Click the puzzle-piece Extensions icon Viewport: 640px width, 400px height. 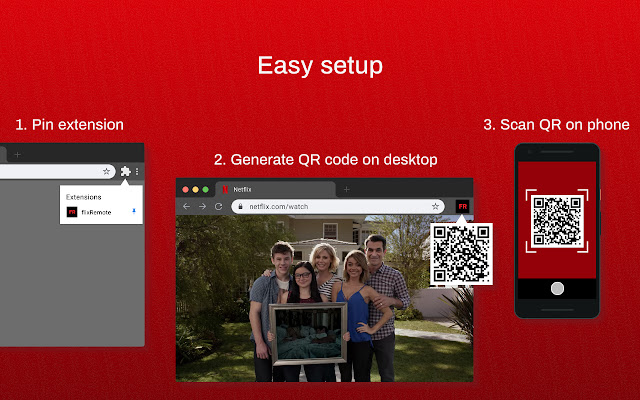(x=125, y=171)
